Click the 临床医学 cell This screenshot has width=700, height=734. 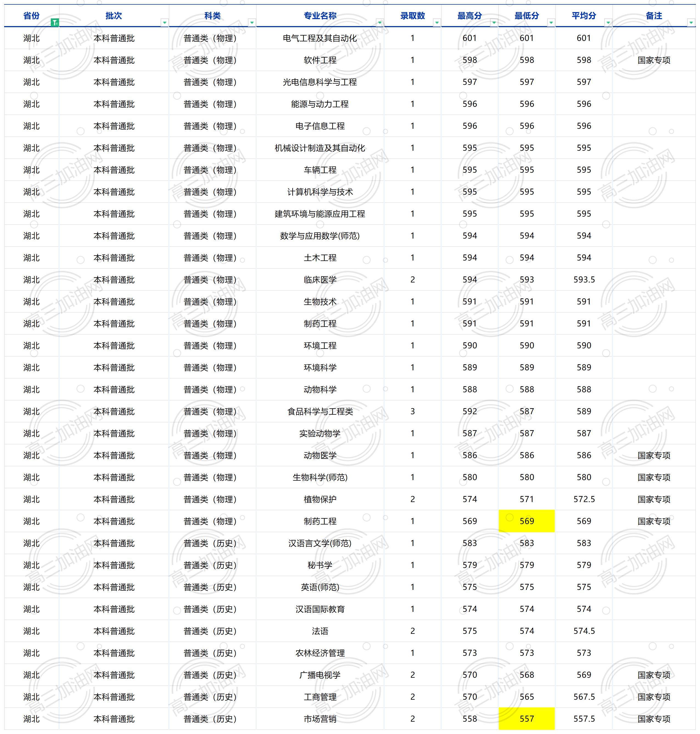click(320, 280)
